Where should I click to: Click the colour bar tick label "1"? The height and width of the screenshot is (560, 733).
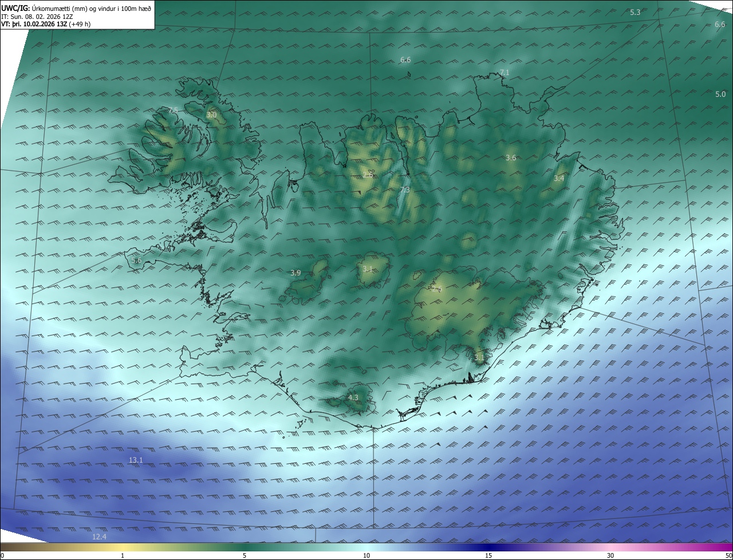tap(123, 555)
